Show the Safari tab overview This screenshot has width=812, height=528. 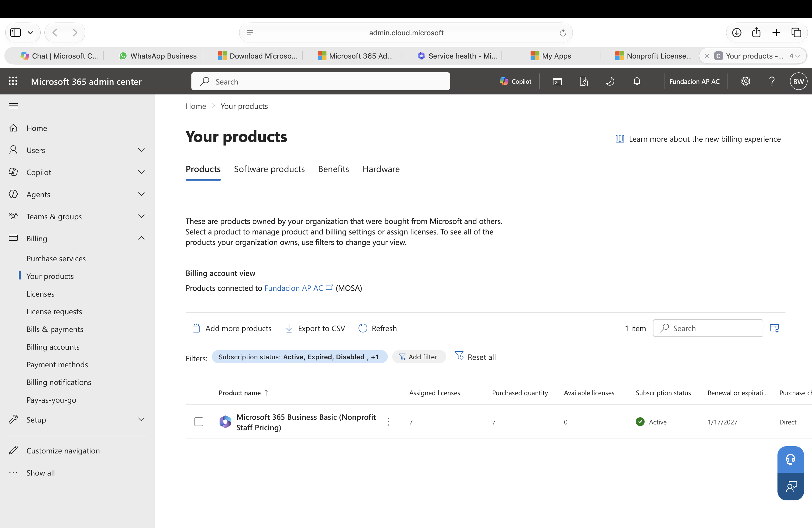tap(796, 32)
